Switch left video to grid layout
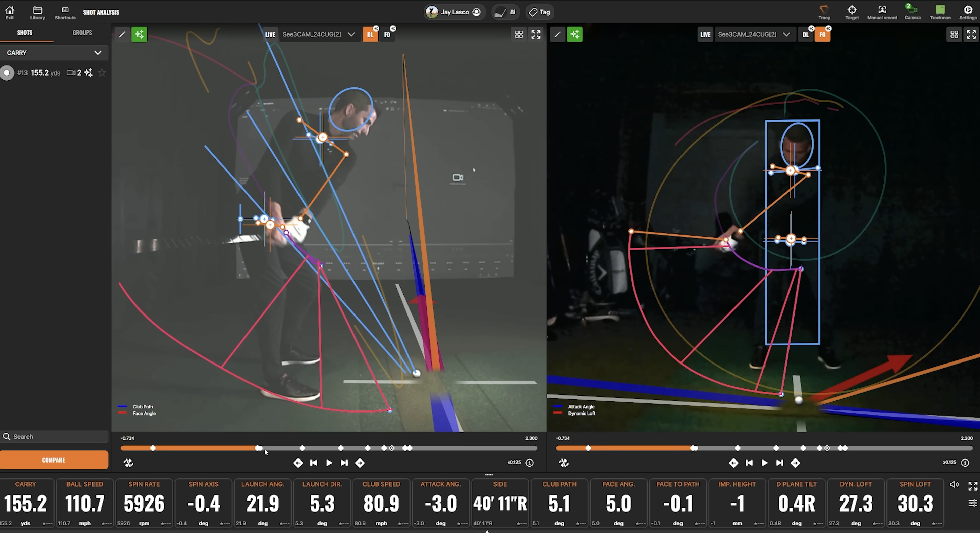This screenshot has width=980, height=533. [519, 34]
